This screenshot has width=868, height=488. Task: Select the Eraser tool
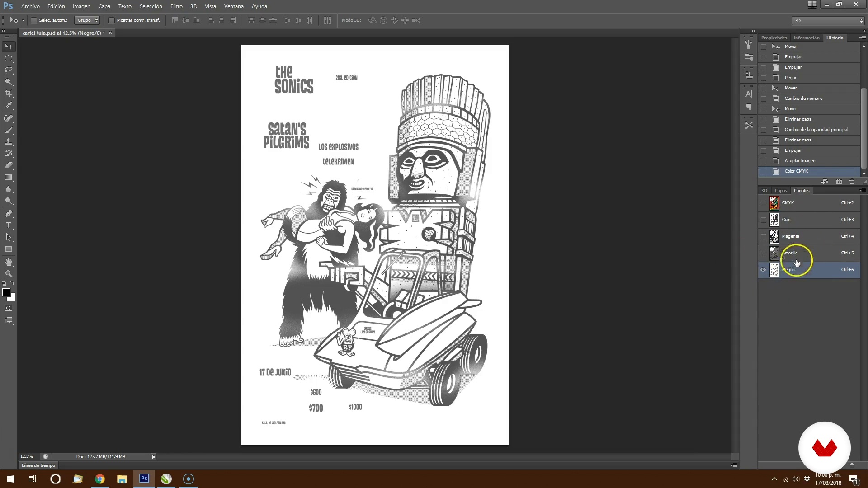tap(9, 165)
